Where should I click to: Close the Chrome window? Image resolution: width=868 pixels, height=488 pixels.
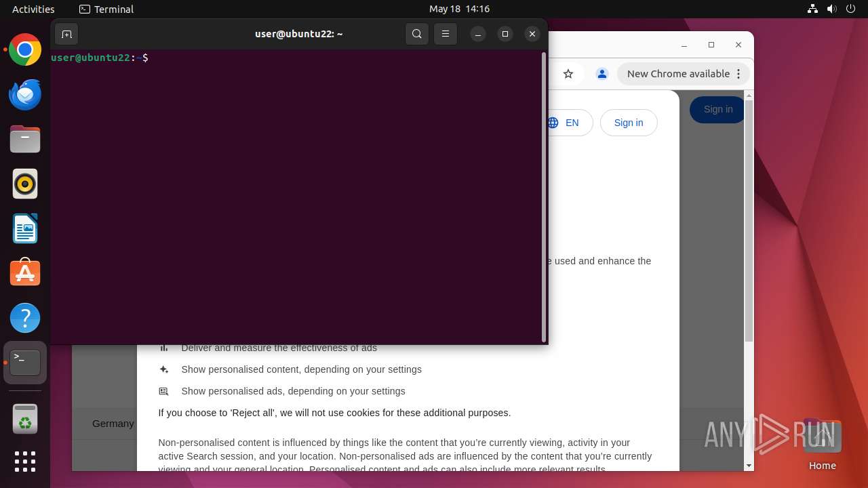click(x=738, y=45)
